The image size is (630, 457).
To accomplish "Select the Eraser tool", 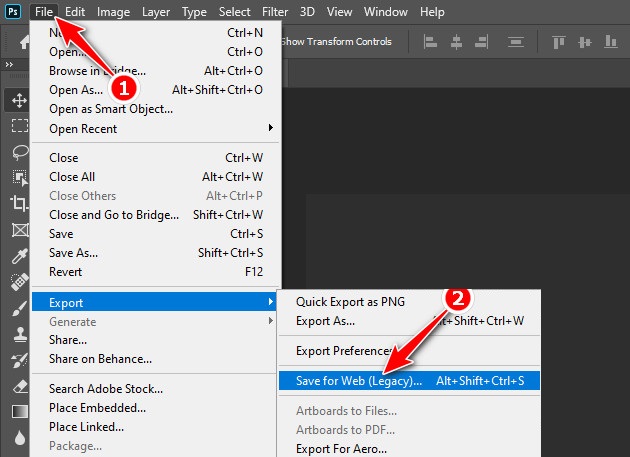I will (x=20, y=387).
